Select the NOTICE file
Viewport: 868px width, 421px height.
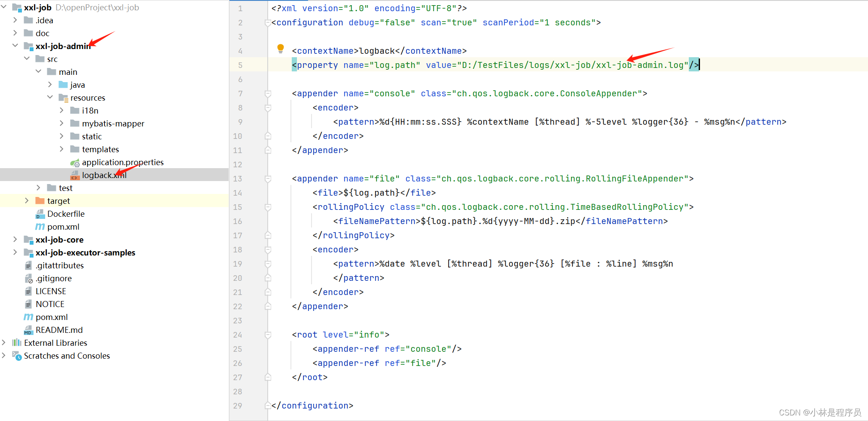pyautogui.click(x=50, y=304)
